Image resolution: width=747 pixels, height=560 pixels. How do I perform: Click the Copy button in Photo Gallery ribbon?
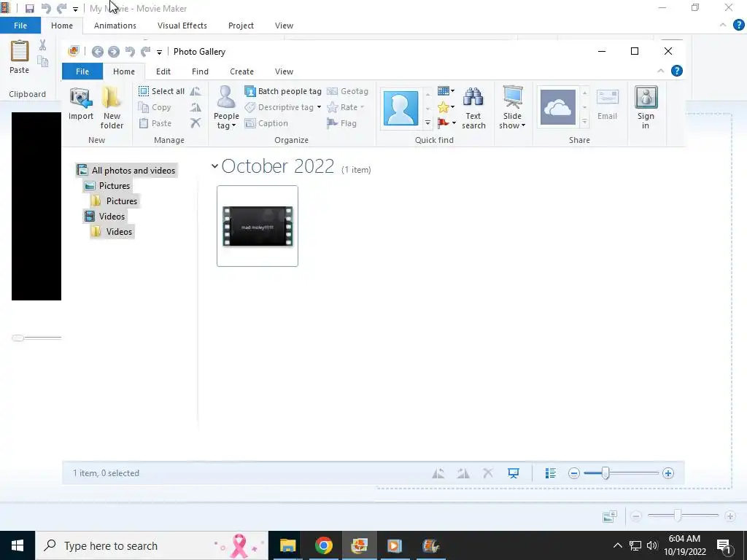155,107
